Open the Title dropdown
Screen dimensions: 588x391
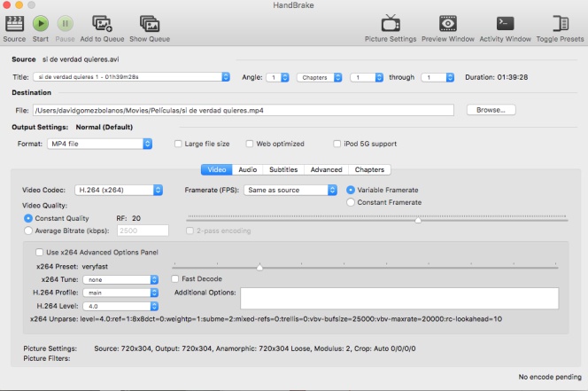131,77
